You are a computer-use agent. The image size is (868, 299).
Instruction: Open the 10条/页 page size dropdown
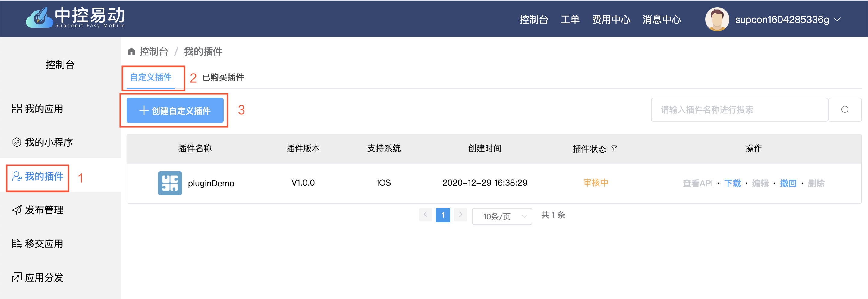point(502,216)
